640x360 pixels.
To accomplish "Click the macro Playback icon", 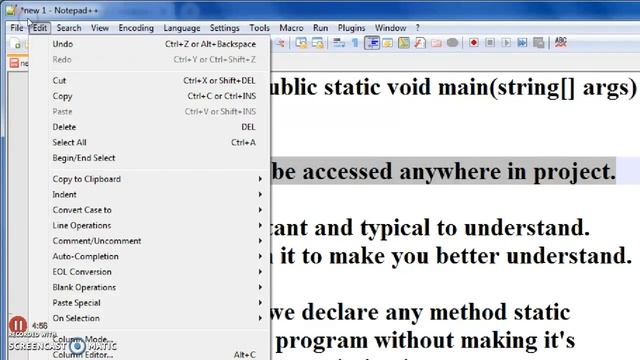I will [507, 43].
